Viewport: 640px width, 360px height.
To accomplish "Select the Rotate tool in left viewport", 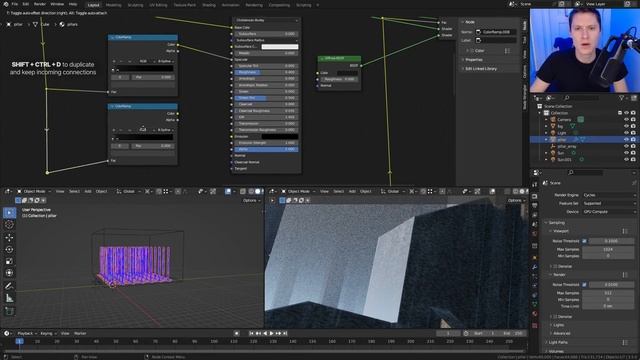I will [x=9, y=249].
